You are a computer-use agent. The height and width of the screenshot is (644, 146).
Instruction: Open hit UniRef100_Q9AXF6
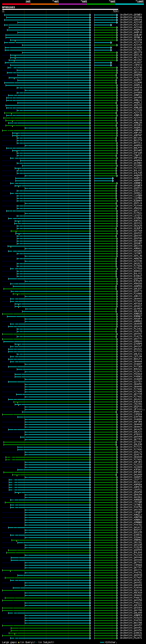131,20
